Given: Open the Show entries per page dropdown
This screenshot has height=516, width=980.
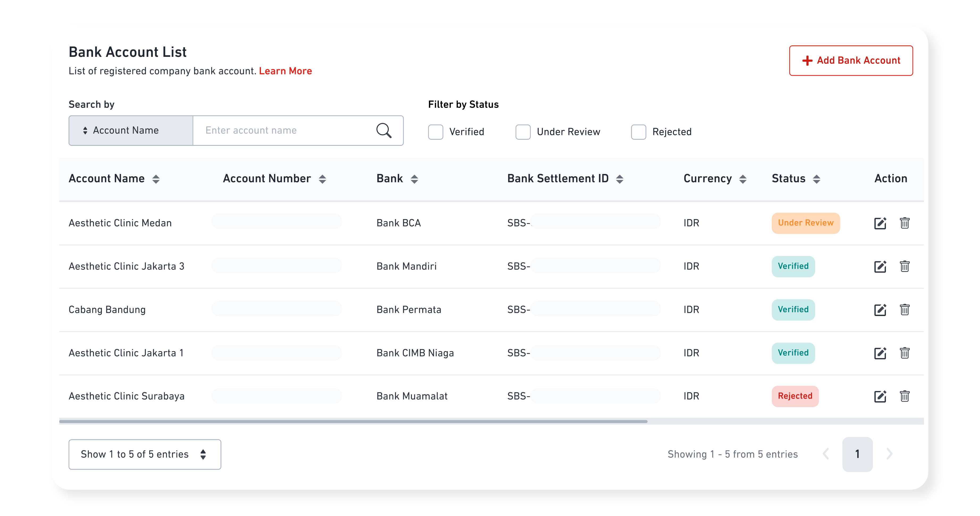Looking at the screenshot, I should tap(145, 454).
